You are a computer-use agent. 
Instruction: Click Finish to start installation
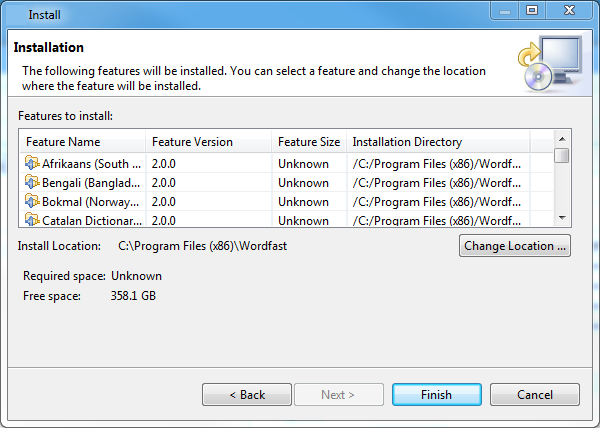tap(437, 394)
